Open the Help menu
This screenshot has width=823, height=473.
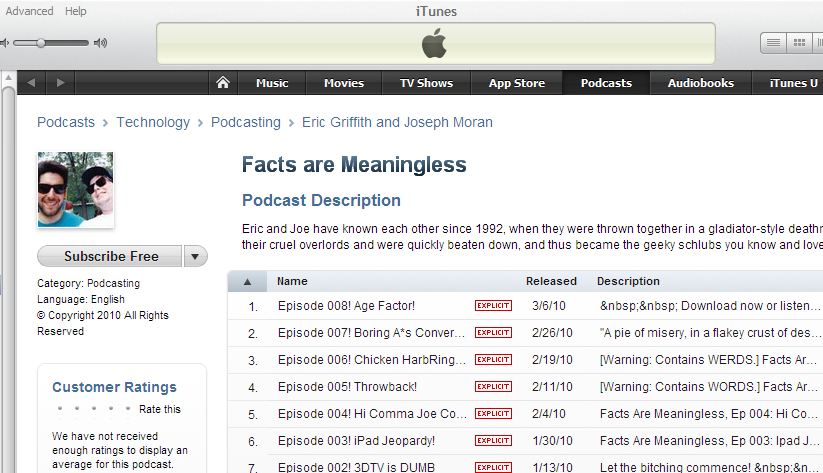point(76,11)
